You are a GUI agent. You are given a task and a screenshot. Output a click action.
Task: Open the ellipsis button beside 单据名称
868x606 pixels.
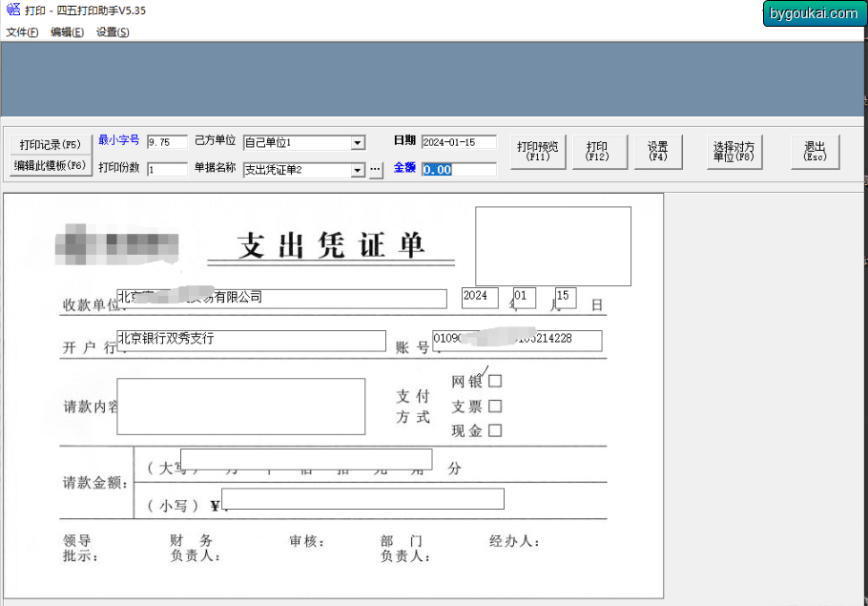(x=375, y=170)
